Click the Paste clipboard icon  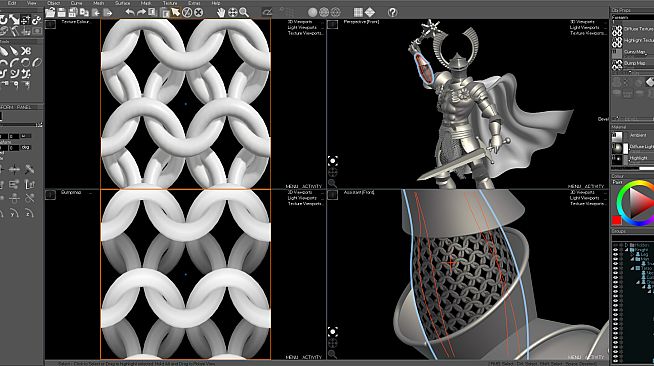[165, 13]
